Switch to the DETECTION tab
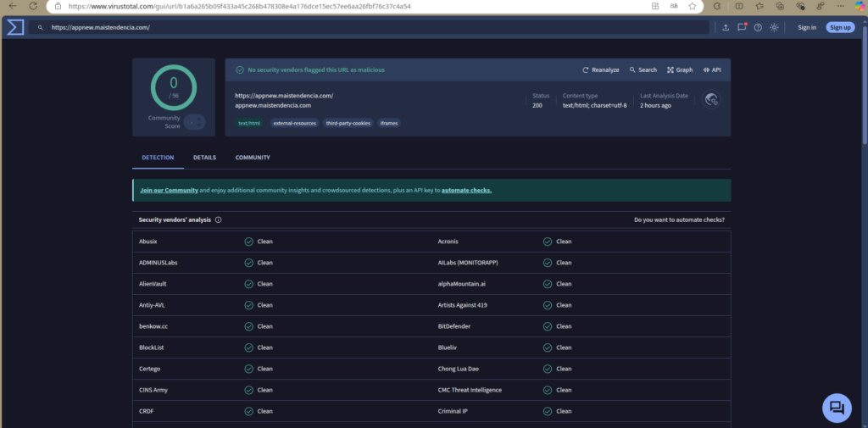This screenshot has height=428, width=868. coord(158,158)
